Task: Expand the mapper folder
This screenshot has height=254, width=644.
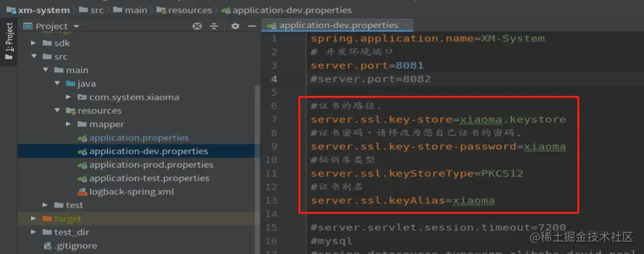Action: 69,124
